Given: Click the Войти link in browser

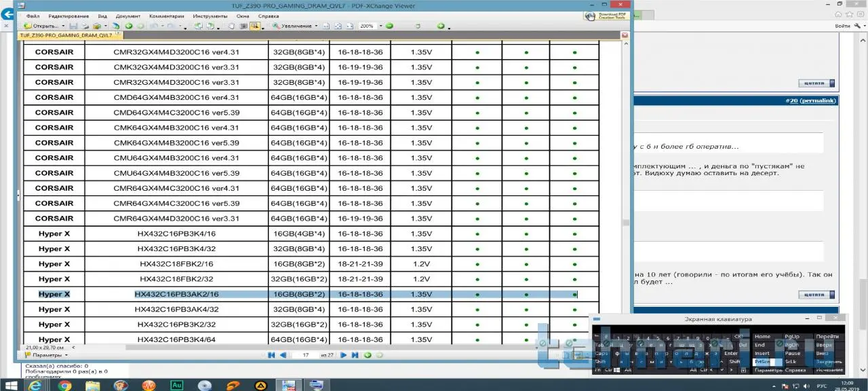Looking at the screenshot, I should point(843,26).
